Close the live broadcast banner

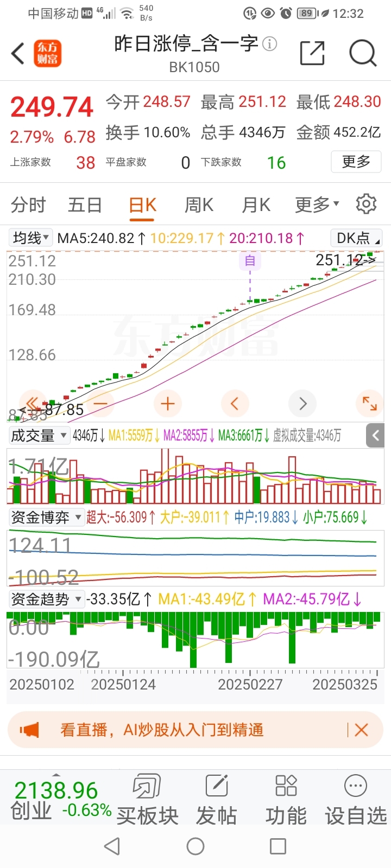click(x=361, y=730)
